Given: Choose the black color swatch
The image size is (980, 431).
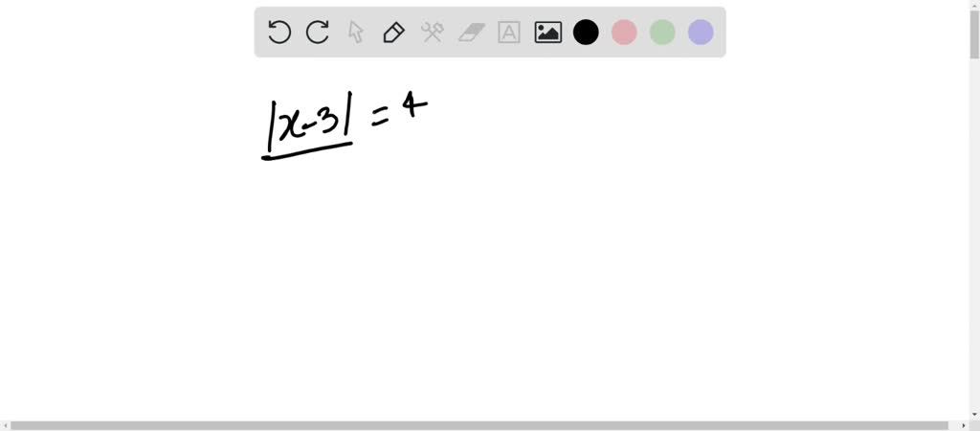Looking at the screenshot, I should coord(587,32).
